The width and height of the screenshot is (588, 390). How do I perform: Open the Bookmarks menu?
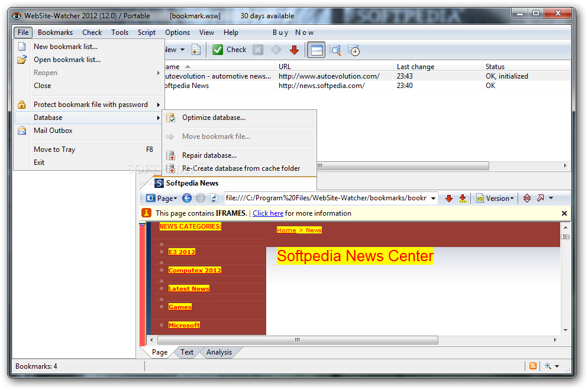(x=55, y=32)
